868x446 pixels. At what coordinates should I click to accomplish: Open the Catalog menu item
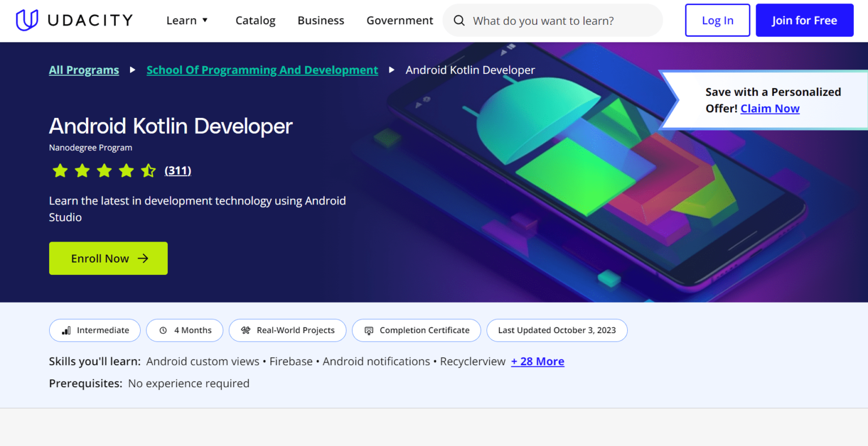pyautogui.click(x=255, y=21)
